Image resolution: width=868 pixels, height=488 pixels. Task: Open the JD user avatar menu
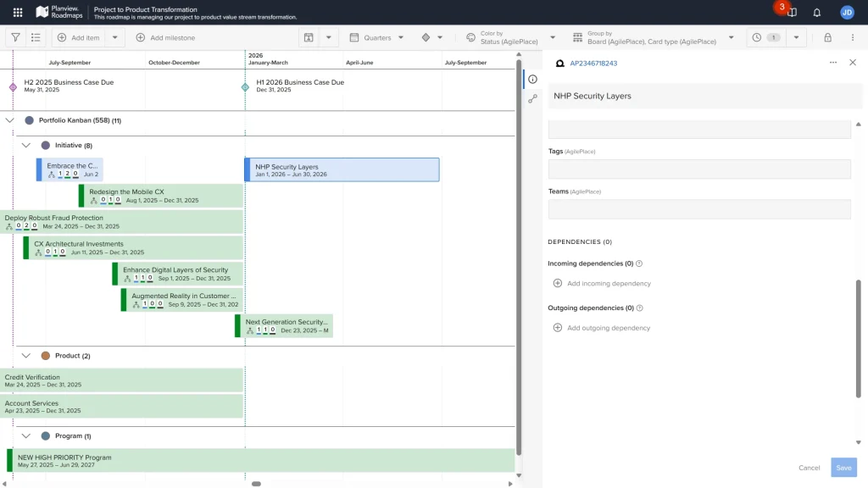click(847, 13)
